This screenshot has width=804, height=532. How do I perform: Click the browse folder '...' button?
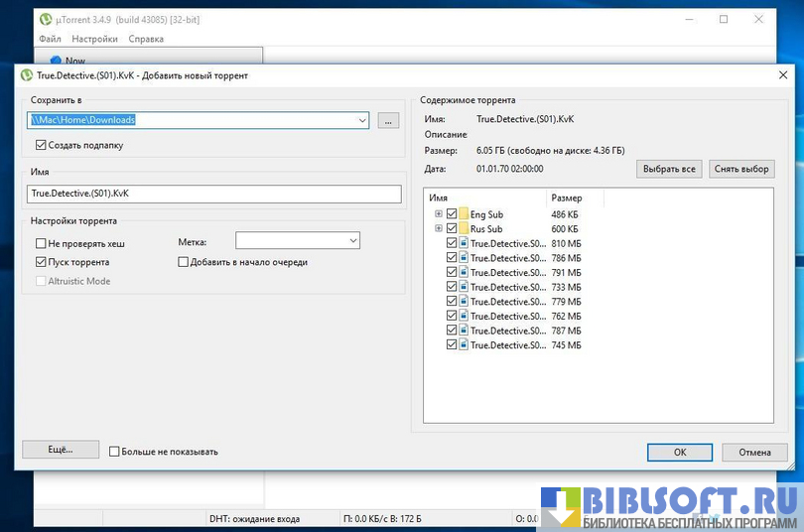tap(388, 120)
